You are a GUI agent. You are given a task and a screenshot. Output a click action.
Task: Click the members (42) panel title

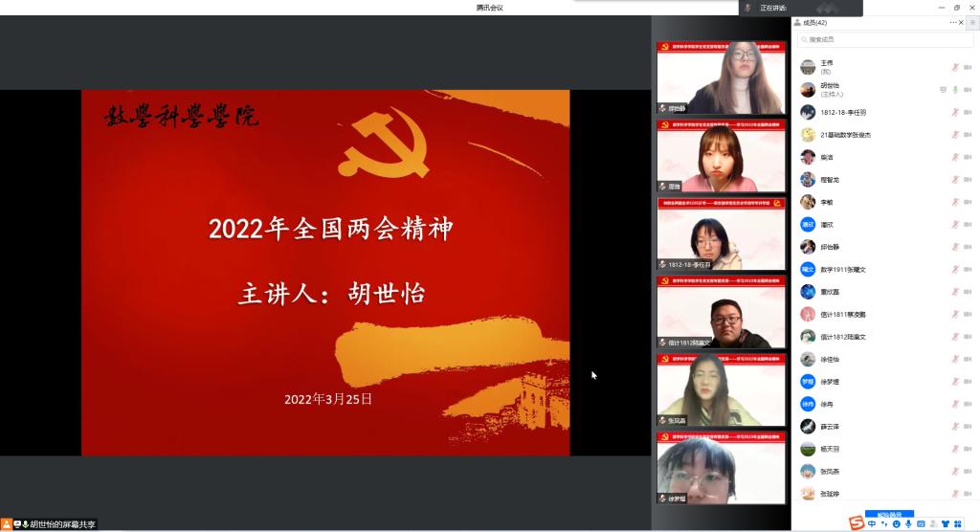(814, 23)
